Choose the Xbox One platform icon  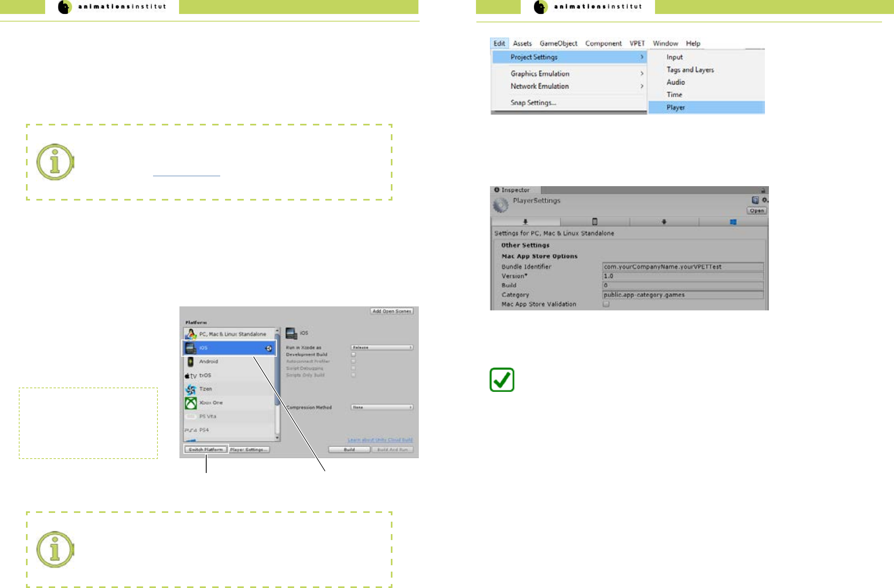pos(191,403)
